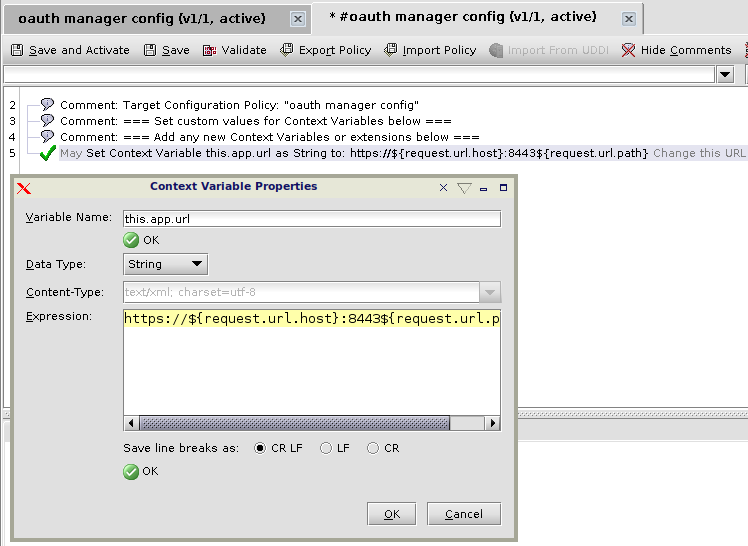Click the Content-Type text field
Viewport: 748px width, 546px height.
tap(301, 292)
